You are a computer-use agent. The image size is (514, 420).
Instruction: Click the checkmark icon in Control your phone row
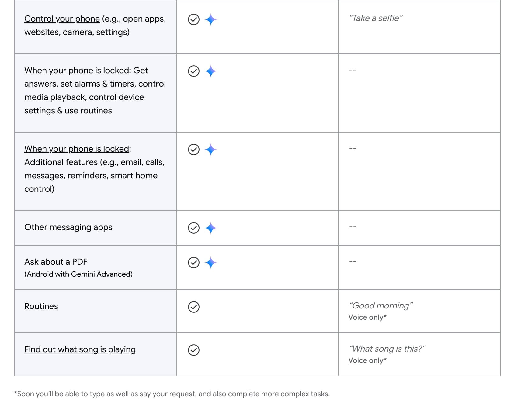[194, 19]
